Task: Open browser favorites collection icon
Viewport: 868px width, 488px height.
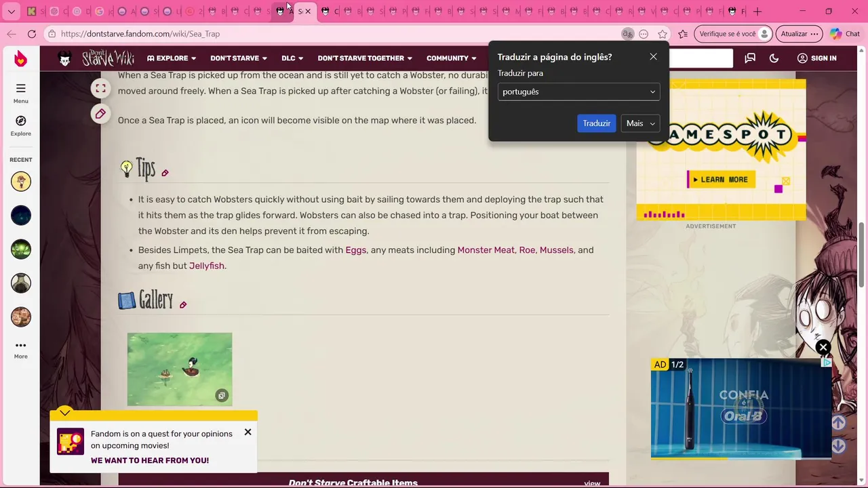Action: 683,34
